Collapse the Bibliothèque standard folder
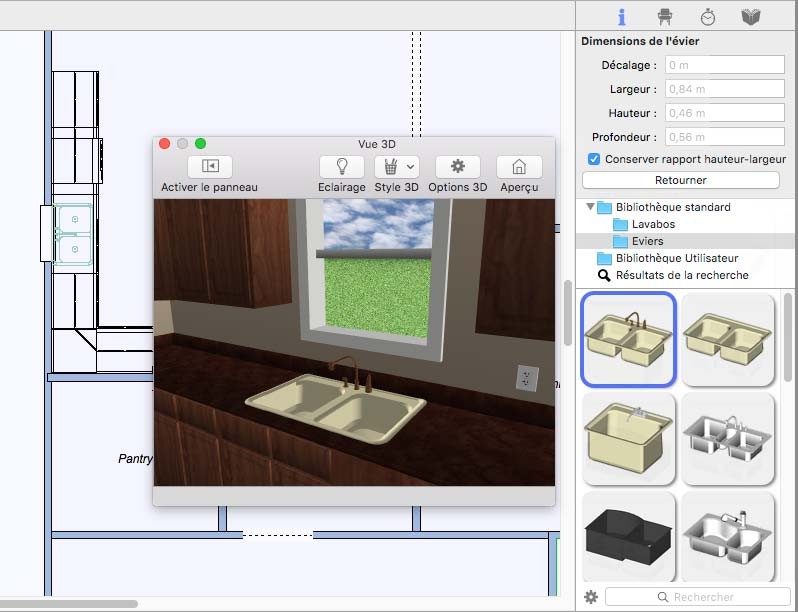The height and width of the screenshot is (612, 798). 588,207
